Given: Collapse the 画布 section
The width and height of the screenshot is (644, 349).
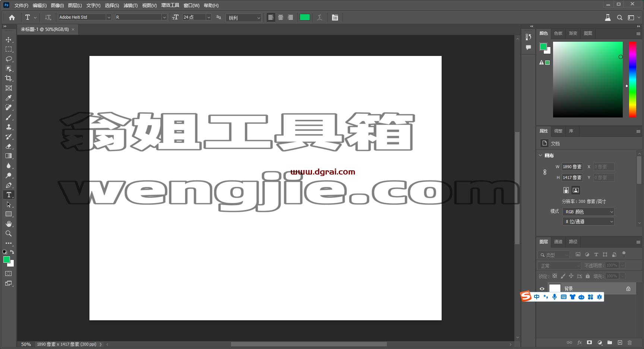Looking at the screenshot, I should (x=541, y=155).
